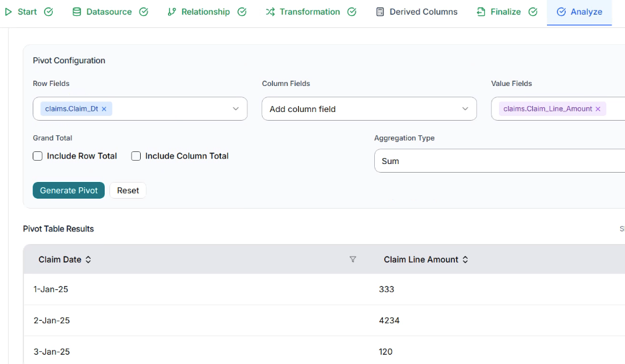The image size is (625, 364).
Task: Click the filter icon in Claim Date column
Action: [353, 259]
